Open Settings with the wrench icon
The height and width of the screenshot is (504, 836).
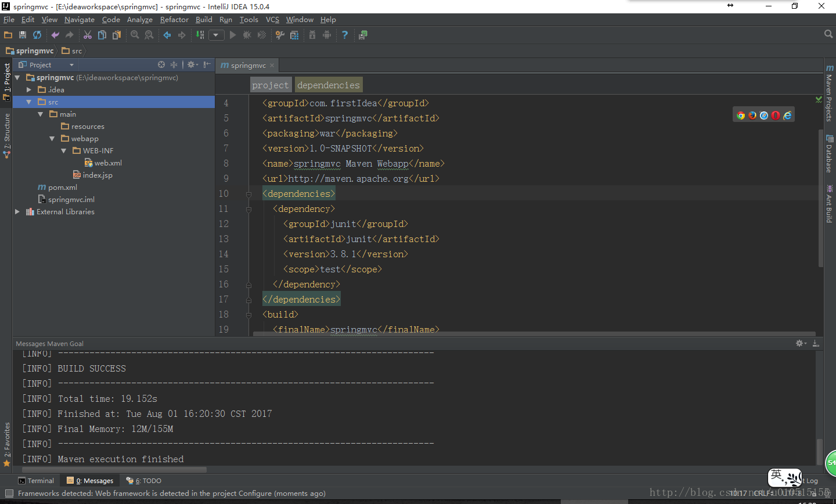pos(280,35)
